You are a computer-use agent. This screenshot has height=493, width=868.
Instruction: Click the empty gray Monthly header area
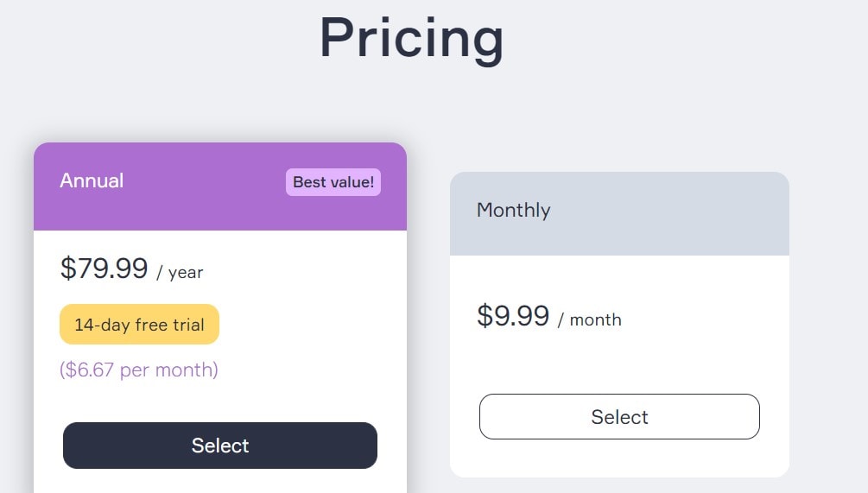(x=674, y=212)
